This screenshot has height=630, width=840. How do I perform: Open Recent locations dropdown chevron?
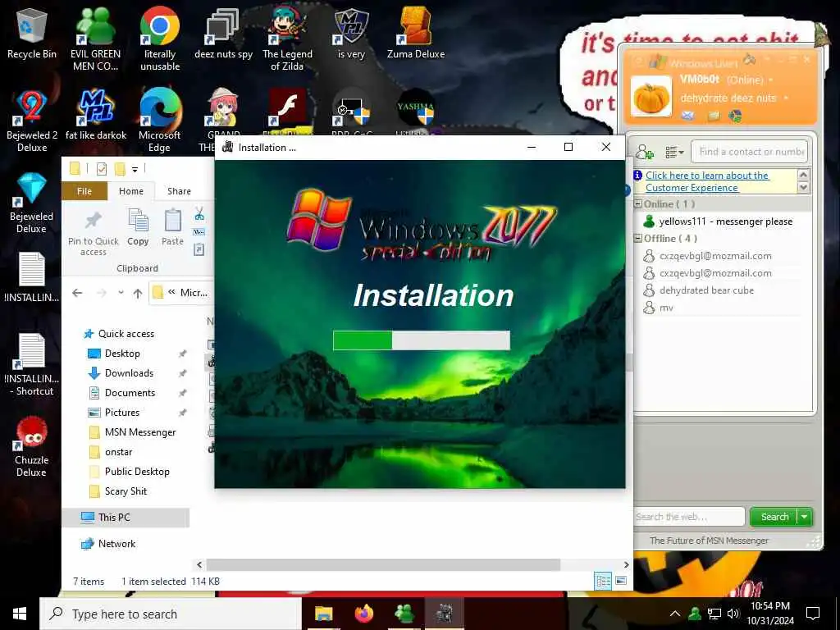(121, 293)
